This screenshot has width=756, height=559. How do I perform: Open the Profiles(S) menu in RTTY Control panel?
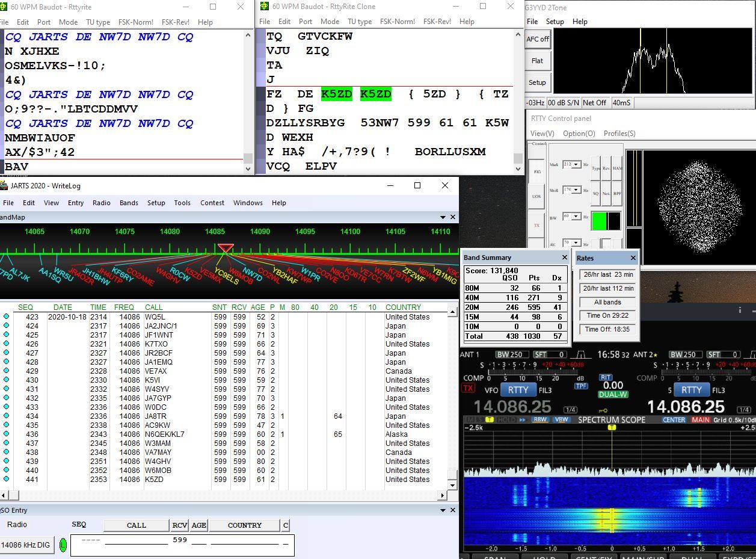pyautogui.click(x=619, y=134)
